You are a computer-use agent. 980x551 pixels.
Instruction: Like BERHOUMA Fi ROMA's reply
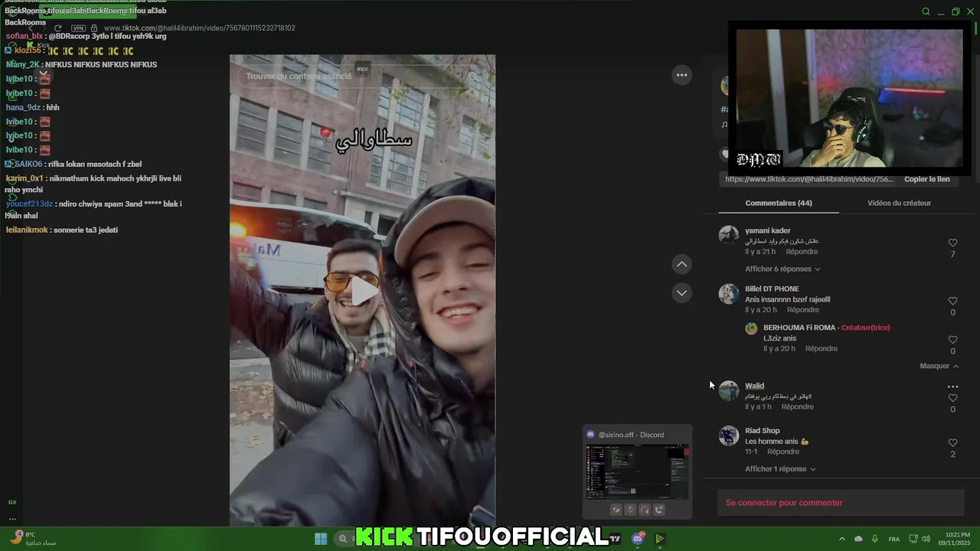(x=952, y=340)
